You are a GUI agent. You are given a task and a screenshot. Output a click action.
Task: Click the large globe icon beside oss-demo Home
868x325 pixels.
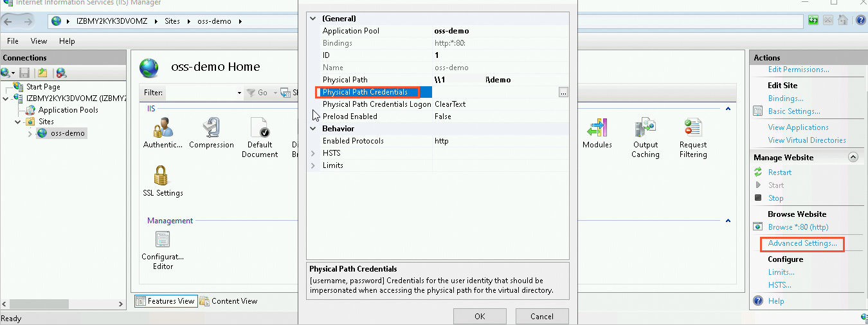[x=149, y=67]
